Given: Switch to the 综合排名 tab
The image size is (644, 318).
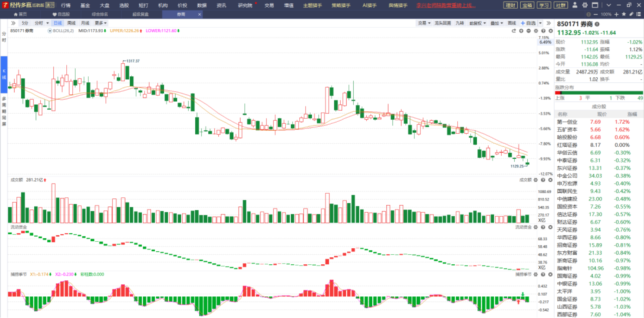Looking at the screenshot, I should click(x=100, y=14).
